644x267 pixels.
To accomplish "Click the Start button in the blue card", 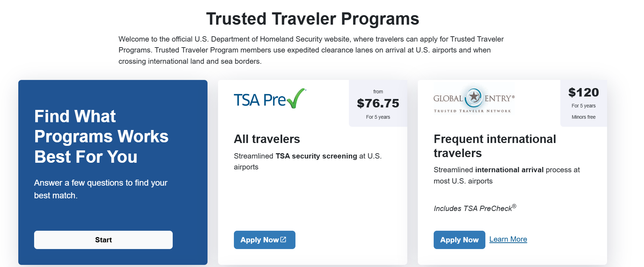I will pos(103,240).
